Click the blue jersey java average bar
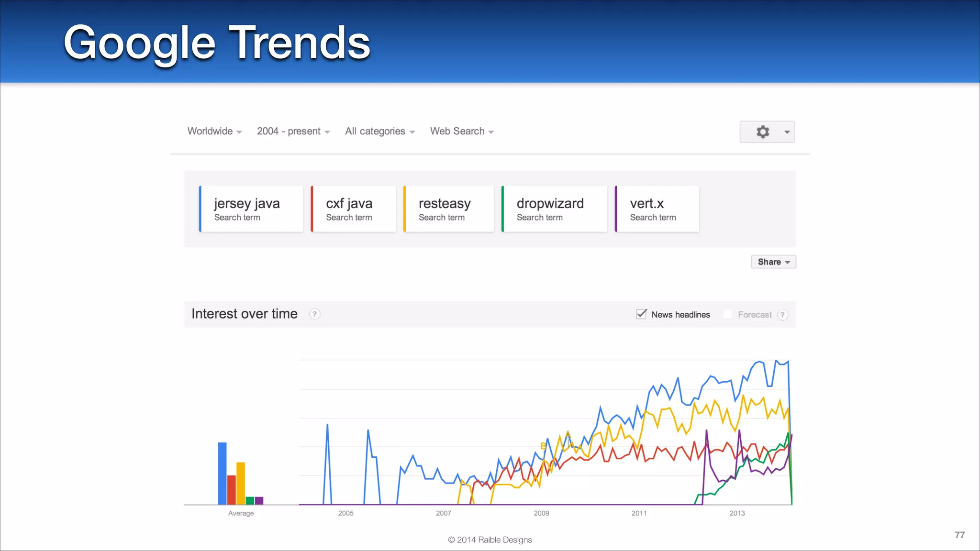The width and height of the screenshot is (980, 551). [222, 473]
